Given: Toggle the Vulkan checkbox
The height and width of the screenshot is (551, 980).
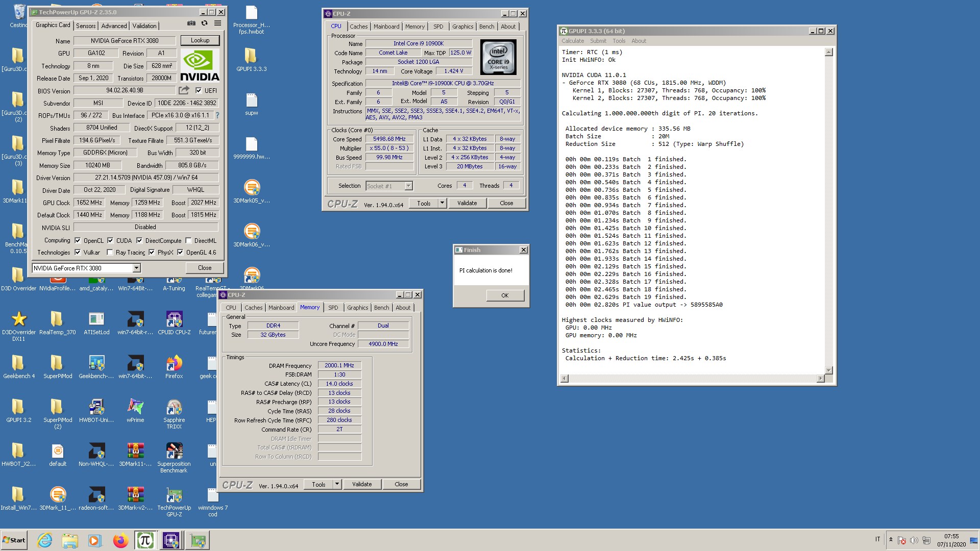Looking at the screenshot, I should tap(78, 252).
